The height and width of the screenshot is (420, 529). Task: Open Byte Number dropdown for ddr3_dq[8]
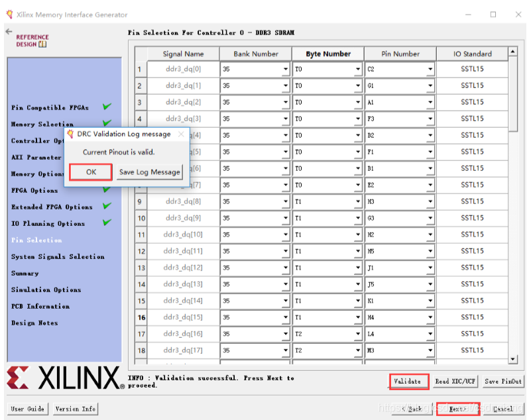[x=357, y=201]
